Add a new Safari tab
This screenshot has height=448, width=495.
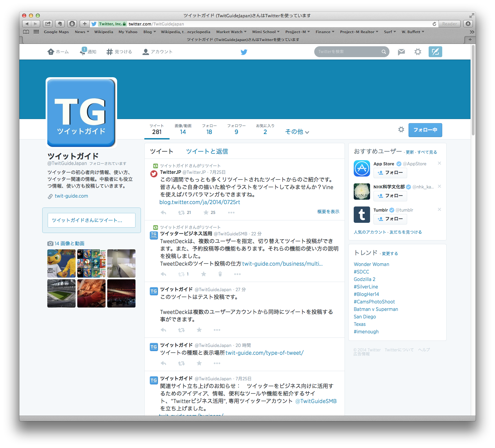click(470, 40)
